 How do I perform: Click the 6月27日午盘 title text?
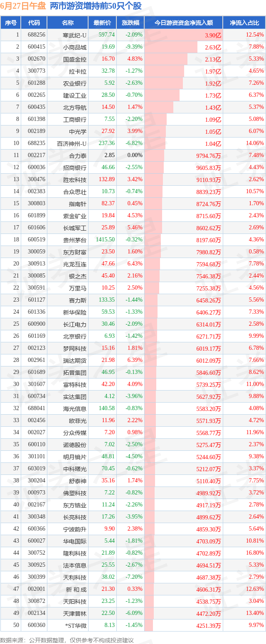coord(23,6)
